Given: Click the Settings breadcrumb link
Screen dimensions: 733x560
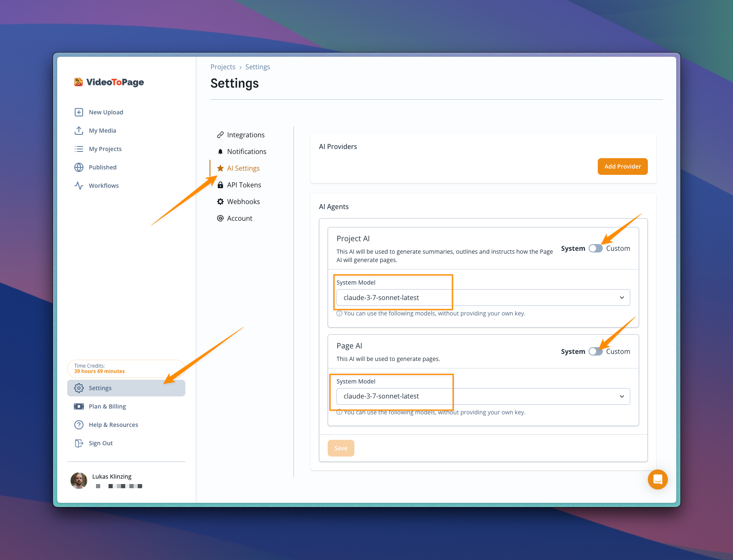Looking at the screenshot, I should coord(258,67).
